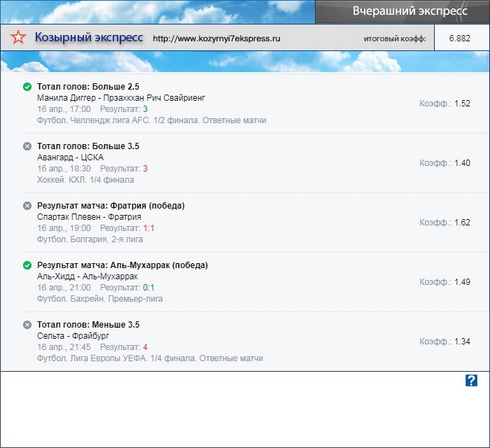
Task: Click grey cross icon for Авангард - ЦСКА bet
Action: coord(27,146)
